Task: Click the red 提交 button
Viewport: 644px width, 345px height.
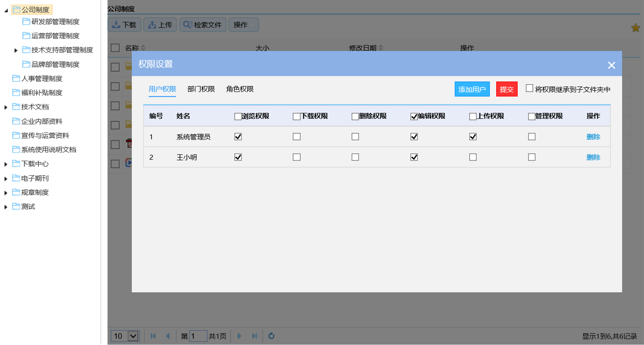Action: click(507, 89)
